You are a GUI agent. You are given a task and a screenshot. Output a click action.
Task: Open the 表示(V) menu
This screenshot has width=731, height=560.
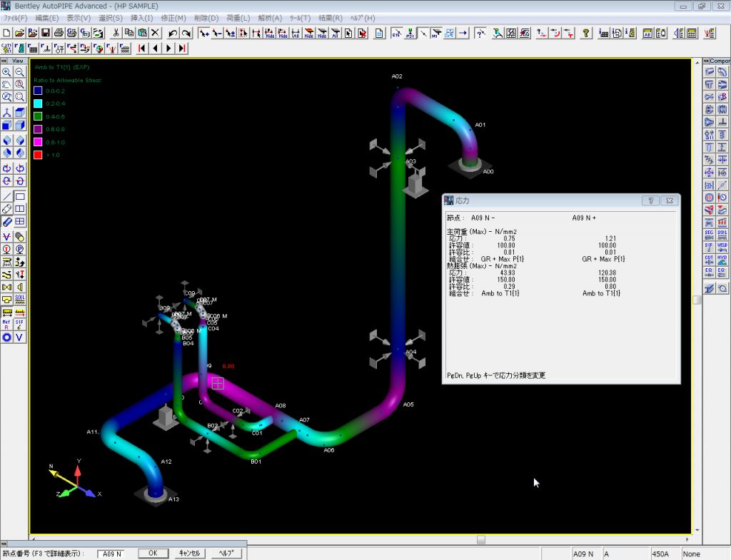[x=79, y=18]
